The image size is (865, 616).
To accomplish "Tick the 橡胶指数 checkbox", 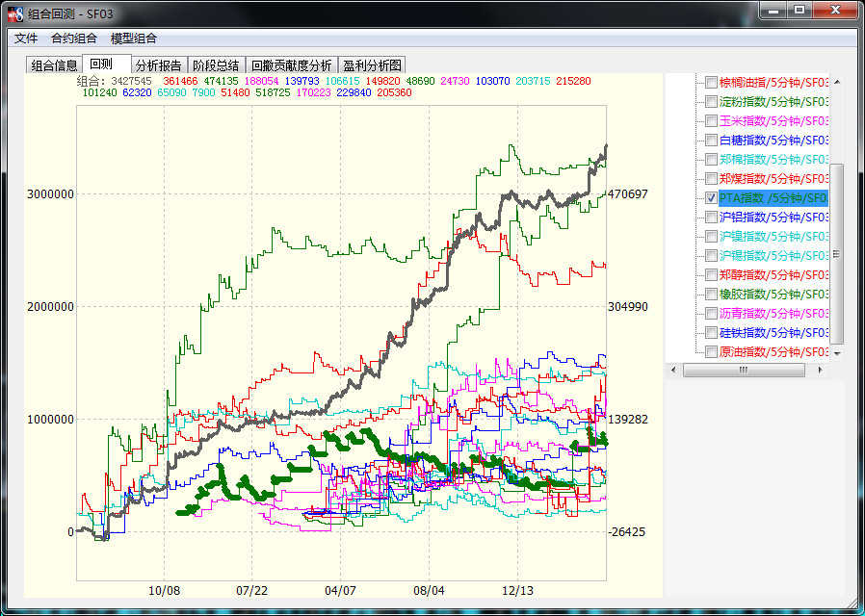I will tap(711, 294).
